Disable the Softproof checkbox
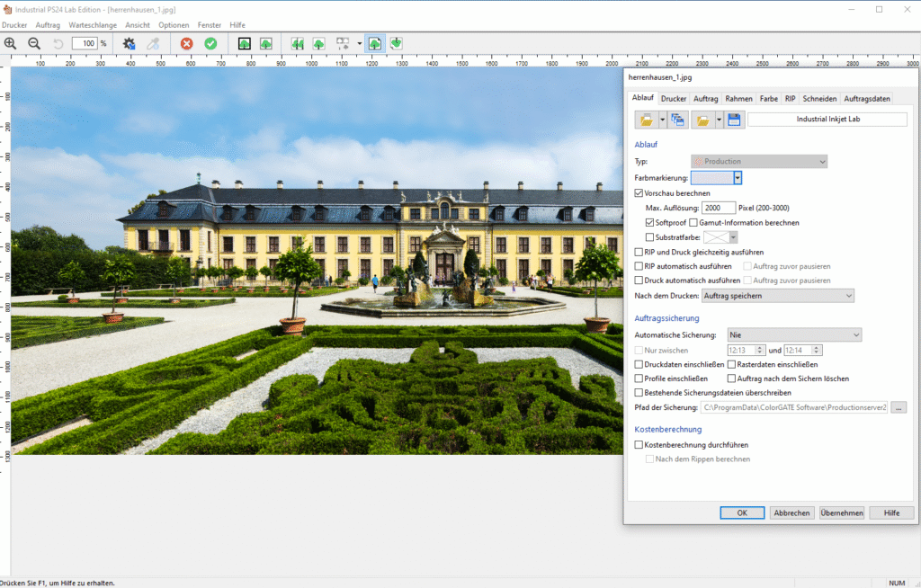921x588 pixels. coord(649,222)
